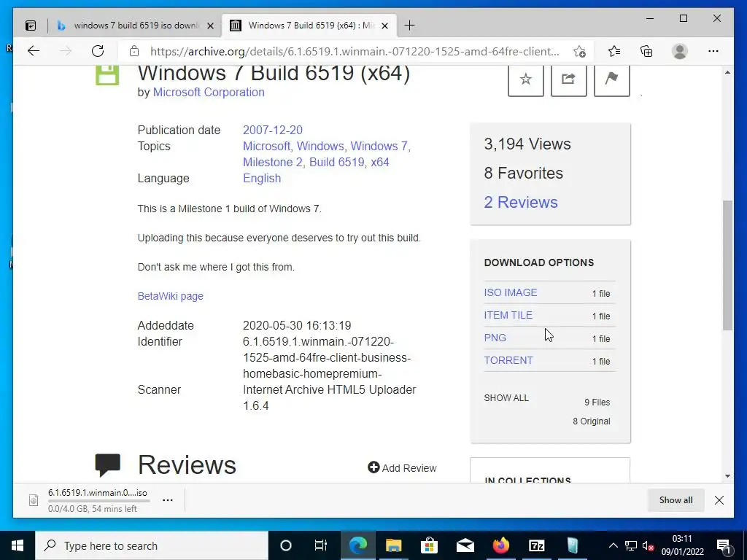Open File Explorer from taskbar

393,545
